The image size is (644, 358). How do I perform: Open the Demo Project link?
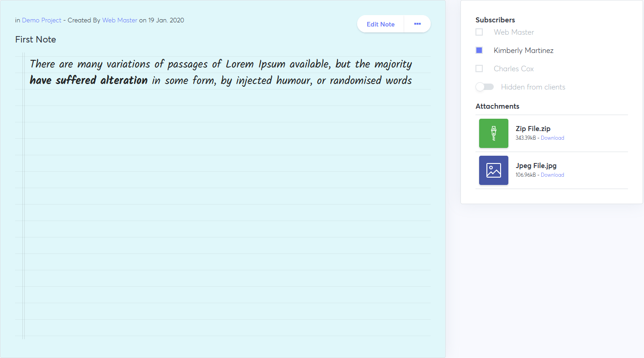pyautogui.click(x=42, y=20)
